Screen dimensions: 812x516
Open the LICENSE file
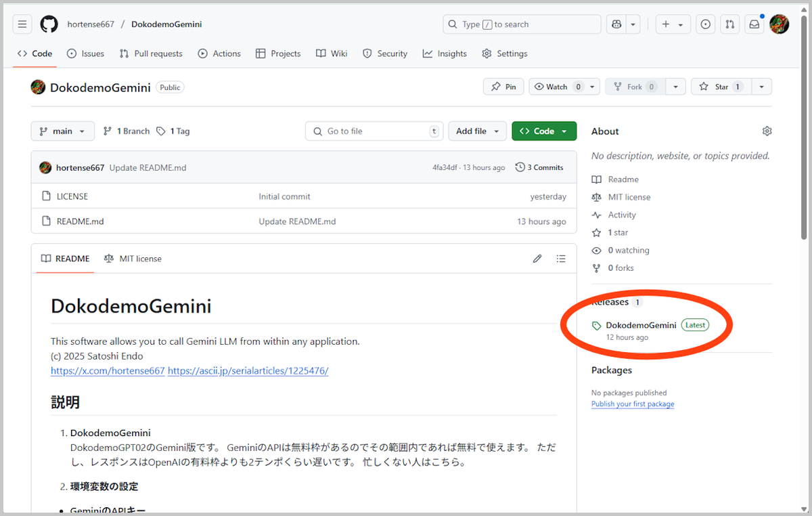tap(72, 196)
